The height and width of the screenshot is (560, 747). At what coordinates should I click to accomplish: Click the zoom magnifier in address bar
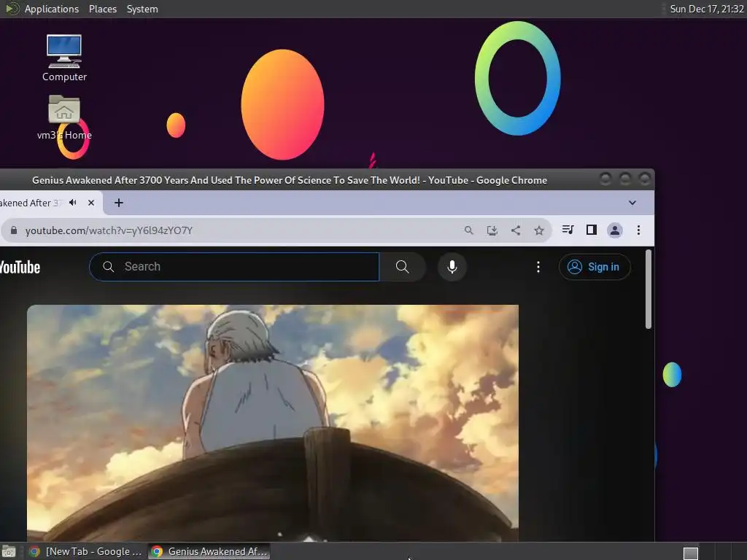click(x=469, y=230)
